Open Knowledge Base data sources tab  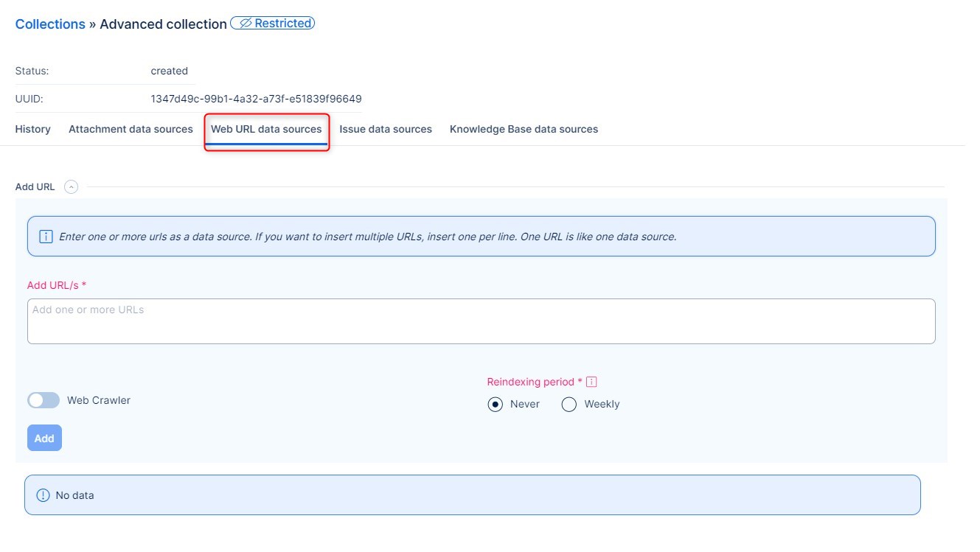[x=524, y=129]
